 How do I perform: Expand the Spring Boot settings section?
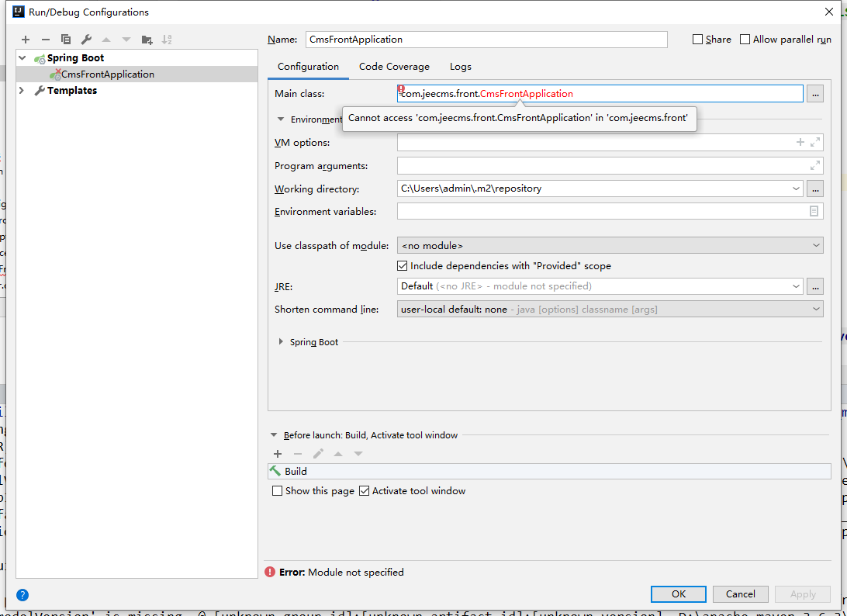click(281, 342)
